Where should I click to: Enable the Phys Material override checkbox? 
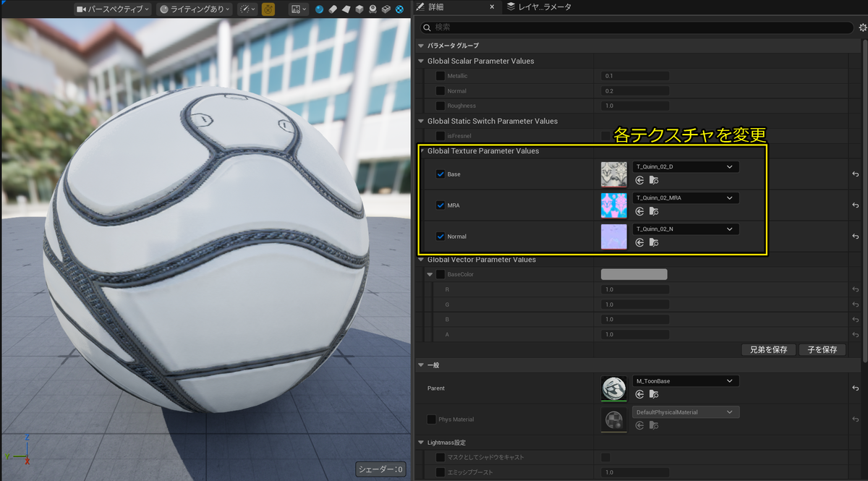(431, 420)
